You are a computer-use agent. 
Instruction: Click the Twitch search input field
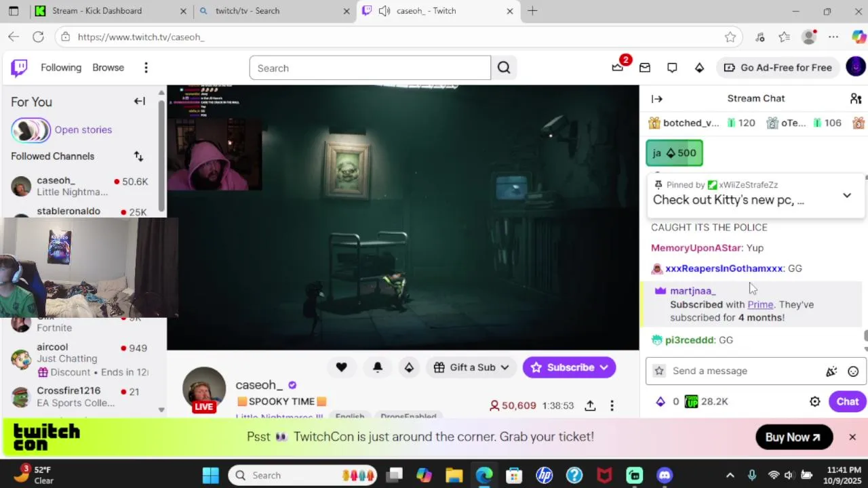coord(370,68)
